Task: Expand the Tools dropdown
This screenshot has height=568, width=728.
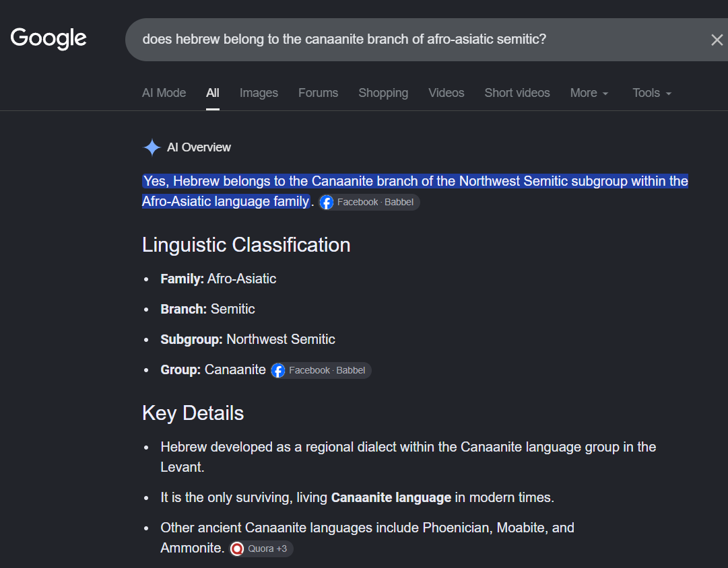Action: click(652, 93)
